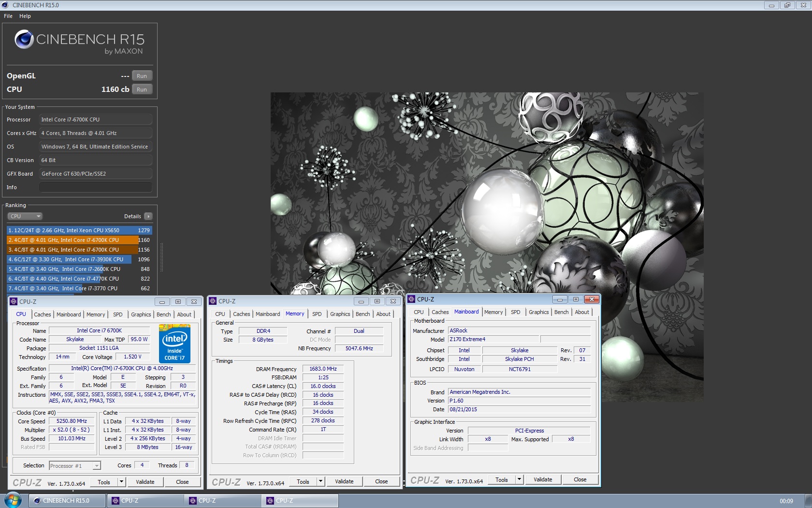The width and height of the screenshot is (812, 508).
Task: Expand Tools dropdown arrow in CPU window
Action: (122, 482)
